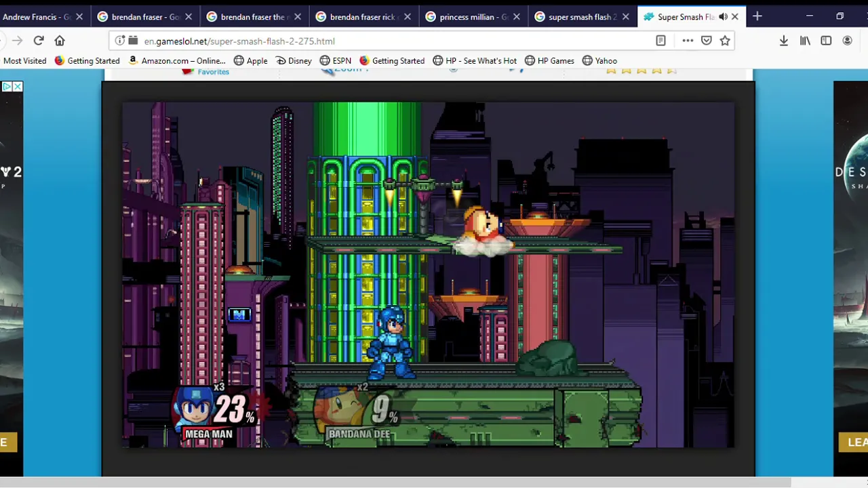Screen dimensions: 868x488
Task: Open first Getting Started bookmark
Action: pos(87,60)
